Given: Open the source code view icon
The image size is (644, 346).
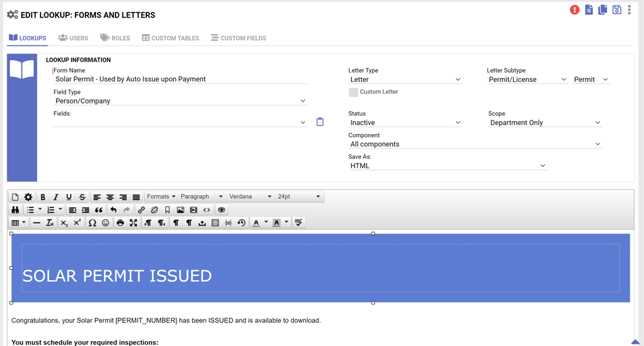Looking at the screenshot, I should point(206,210).
